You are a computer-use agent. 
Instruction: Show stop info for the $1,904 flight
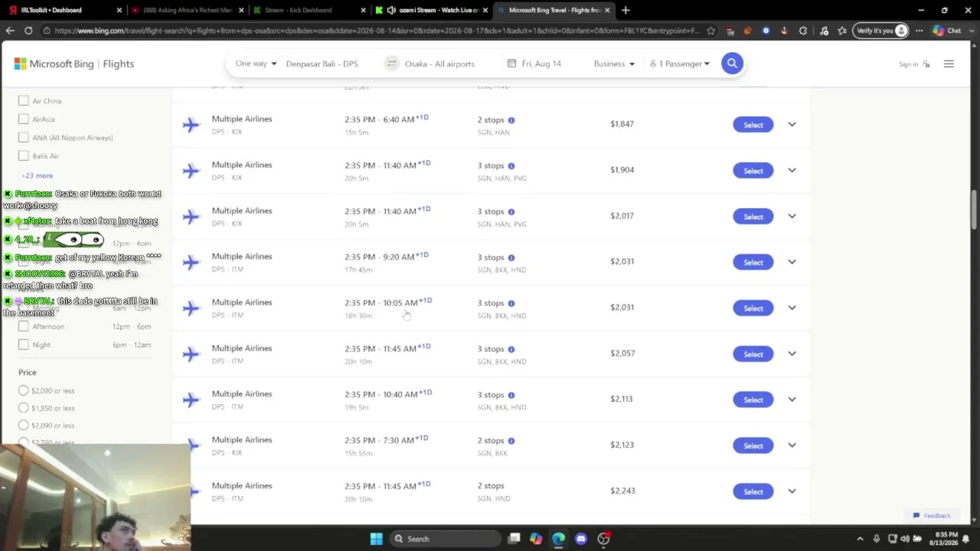click(x=511, y=166)
